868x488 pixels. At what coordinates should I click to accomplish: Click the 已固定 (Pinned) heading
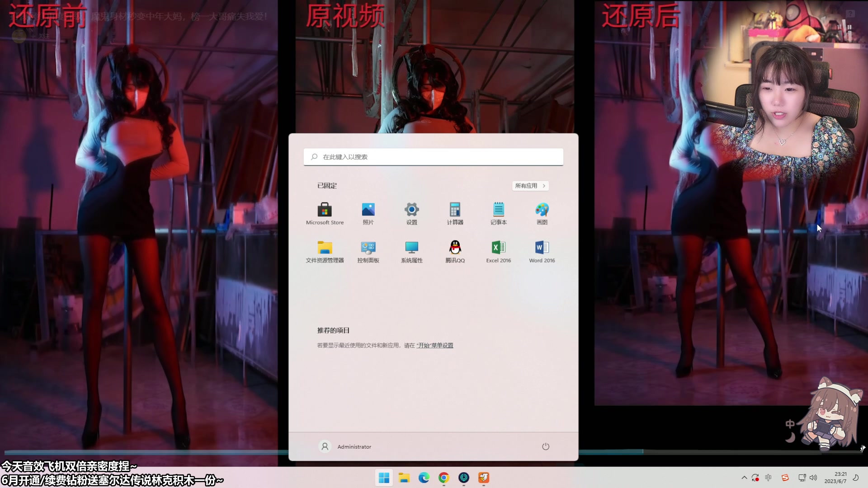pyautogui.click(x=327, y=186)
